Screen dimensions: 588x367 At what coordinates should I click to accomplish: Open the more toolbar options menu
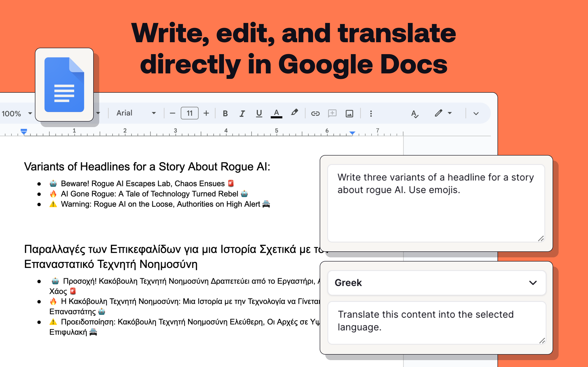coord(371,113)
